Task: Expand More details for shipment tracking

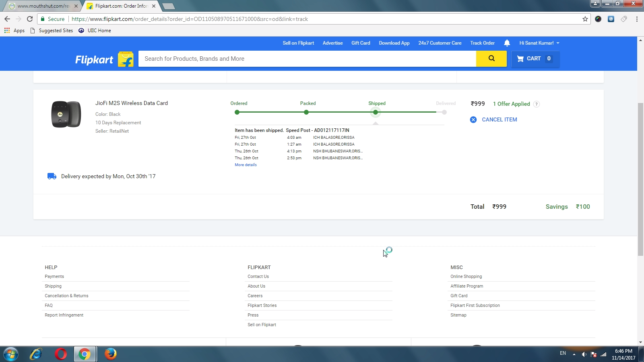Action: pyautogui.click(x=246, y=165)
